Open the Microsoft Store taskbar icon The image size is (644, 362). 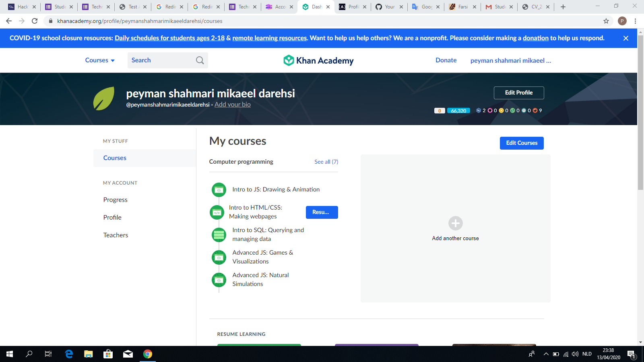coord(108,354)
